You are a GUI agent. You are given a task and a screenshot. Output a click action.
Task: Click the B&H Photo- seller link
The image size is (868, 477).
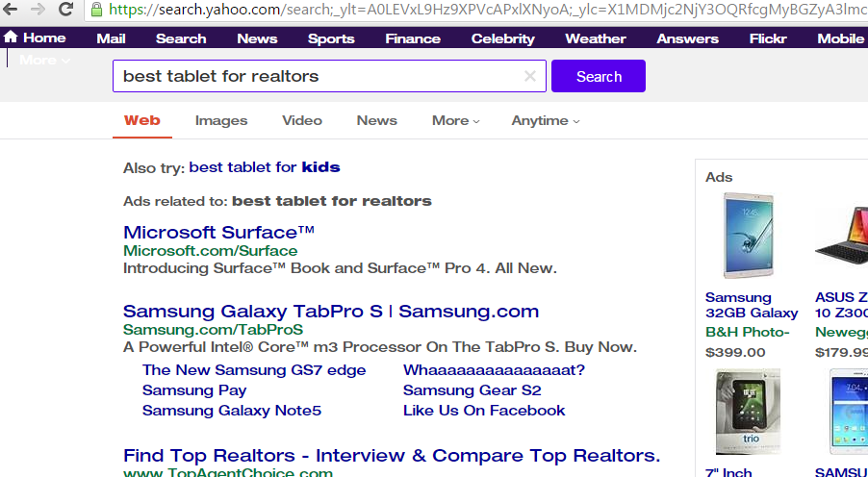(748, 332)
